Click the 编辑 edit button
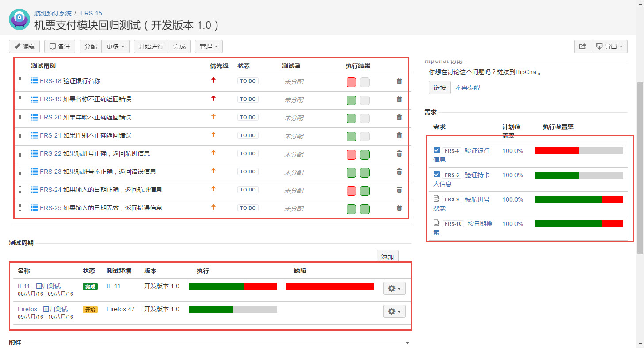Viewport: 644px width, 348px height. point(24,46)
